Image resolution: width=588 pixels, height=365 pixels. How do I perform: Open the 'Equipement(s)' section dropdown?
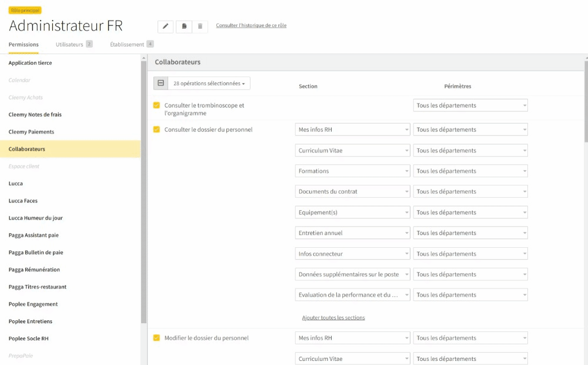[x=352, y=213]
